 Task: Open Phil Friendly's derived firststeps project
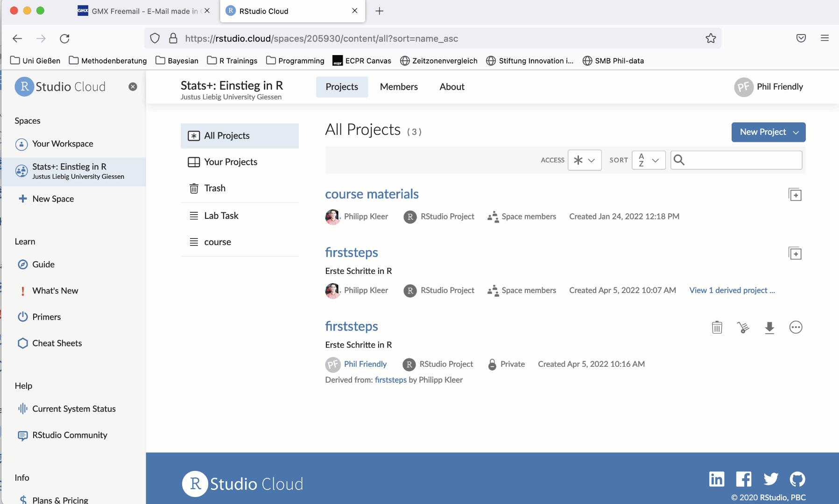[352, 326]
